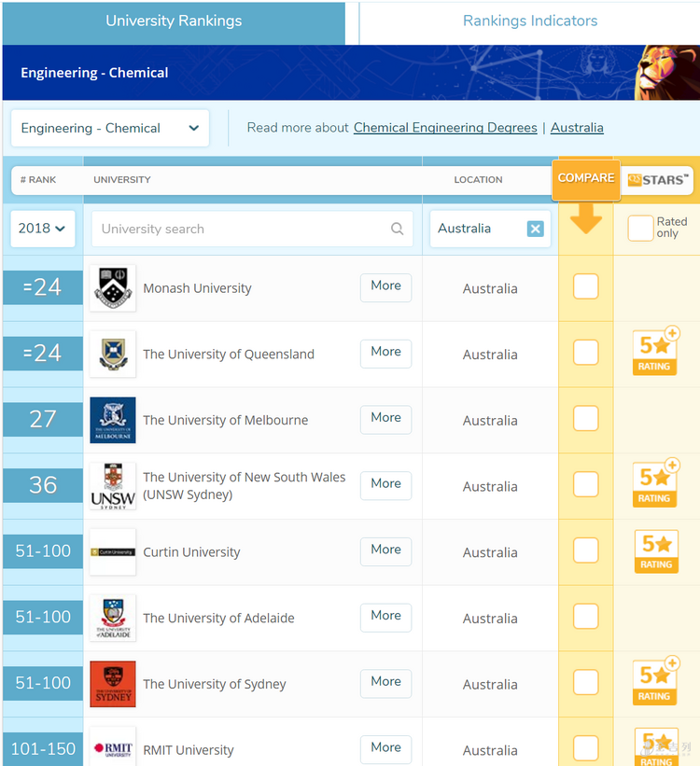Click More for Curtin University
The height and width of the screenshot is (766, 700).
click(x=385, y=551)
